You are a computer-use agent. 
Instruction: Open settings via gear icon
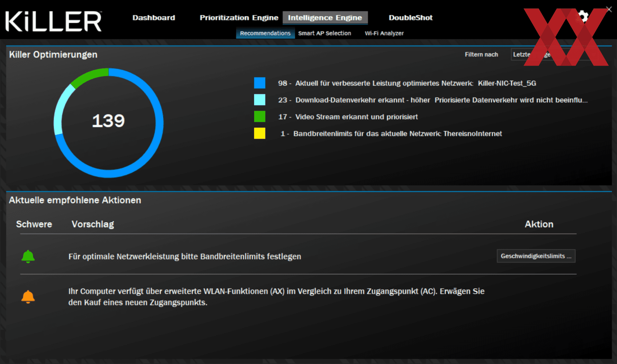point(582,16)
